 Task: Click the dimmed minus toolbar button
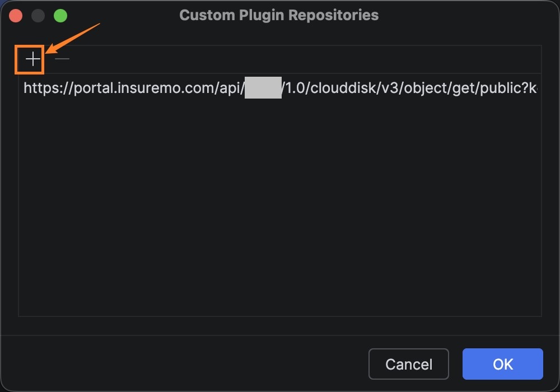[62, 59]
